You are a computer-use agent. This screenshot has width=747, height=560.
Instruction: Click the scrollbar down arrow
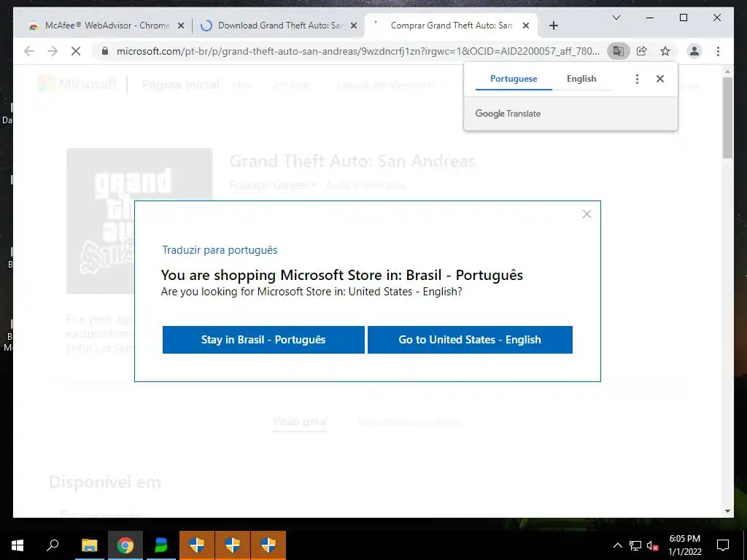[x=727, y=511]
